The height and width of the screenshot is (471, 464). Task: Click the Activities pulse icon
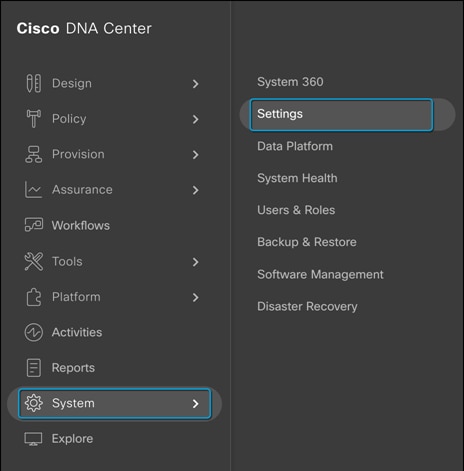34,332
